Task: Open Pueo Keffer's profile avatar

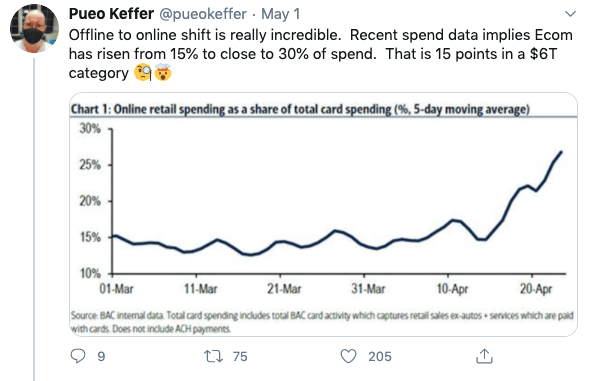Action: tap(34, 29)
